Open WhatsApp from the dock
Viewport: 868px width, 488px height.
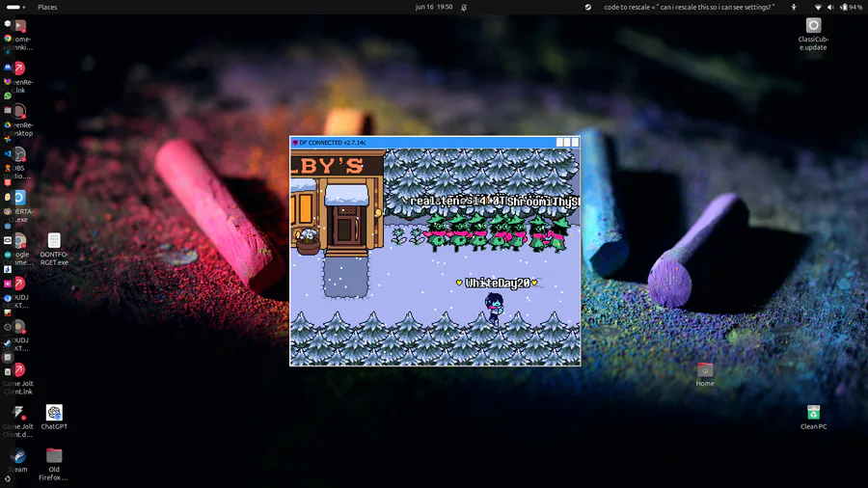click(7, 95)
